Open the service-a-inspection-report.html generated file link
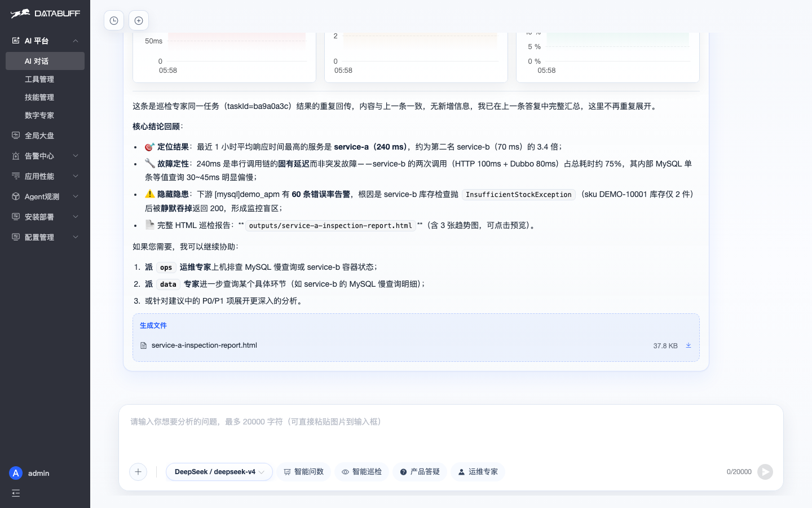The image size is (812, 508). 204,345
